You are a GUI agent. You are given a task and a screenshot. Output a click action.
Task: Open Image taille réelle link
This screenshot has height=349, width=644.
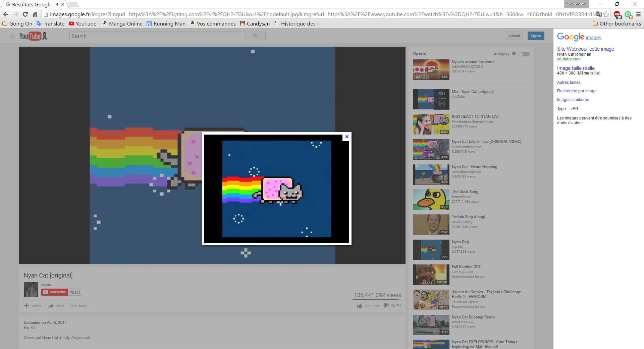(576, 68)
